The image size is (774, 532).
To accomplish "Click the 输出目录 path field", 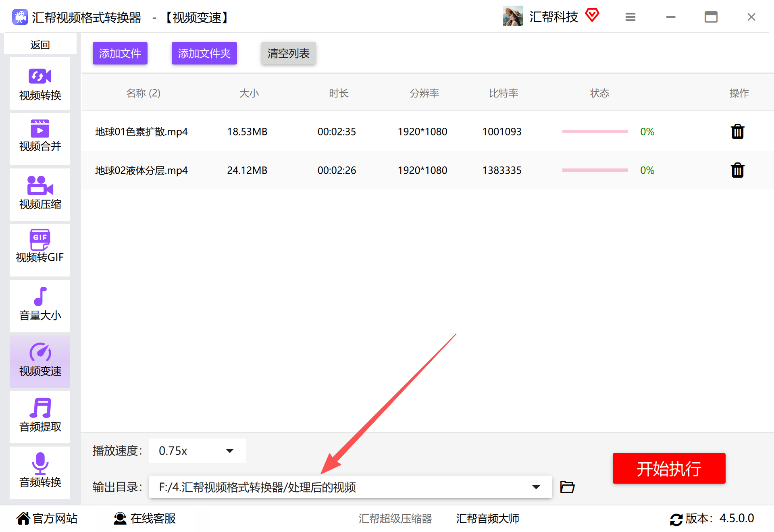I will (350, 487).
